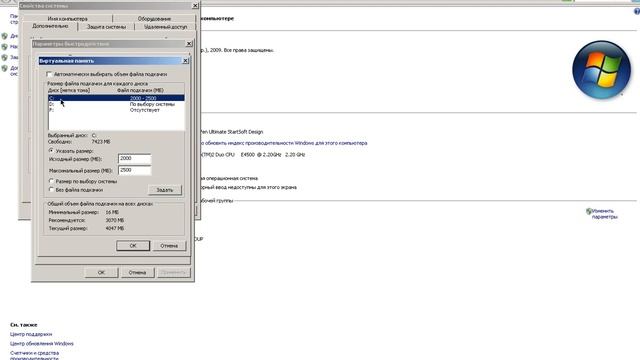Confirm with OK in Виртуальная память dialog

click(133, 246)
